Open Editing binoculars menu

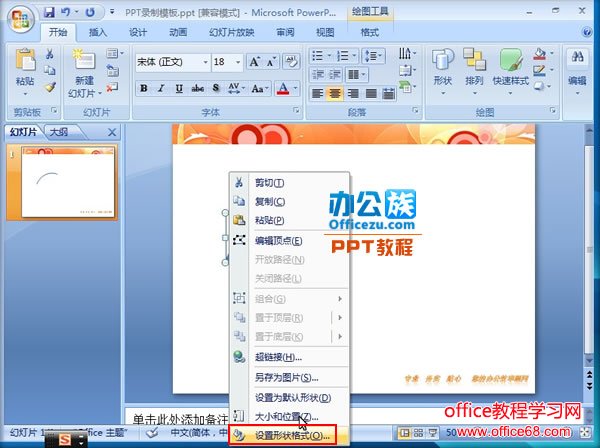(x=577, y=72)
